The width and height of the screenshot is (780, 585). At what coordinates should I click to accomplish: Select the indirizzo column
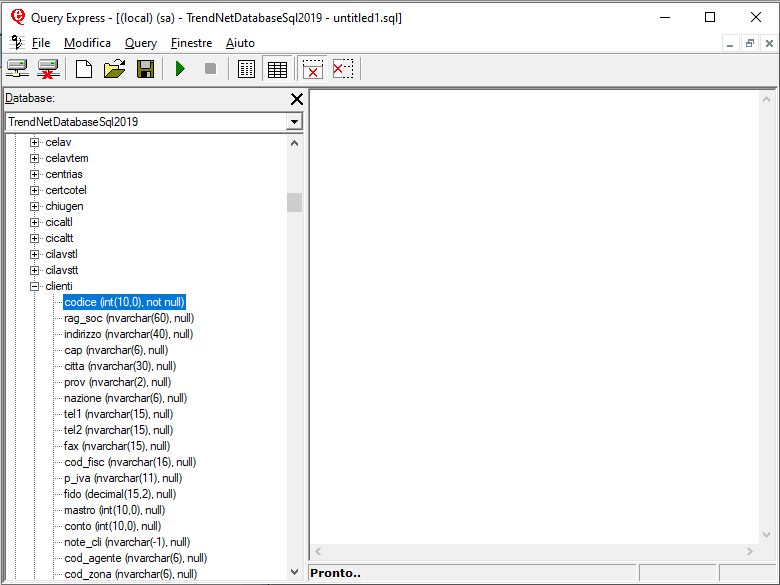[x=128, y=334]
